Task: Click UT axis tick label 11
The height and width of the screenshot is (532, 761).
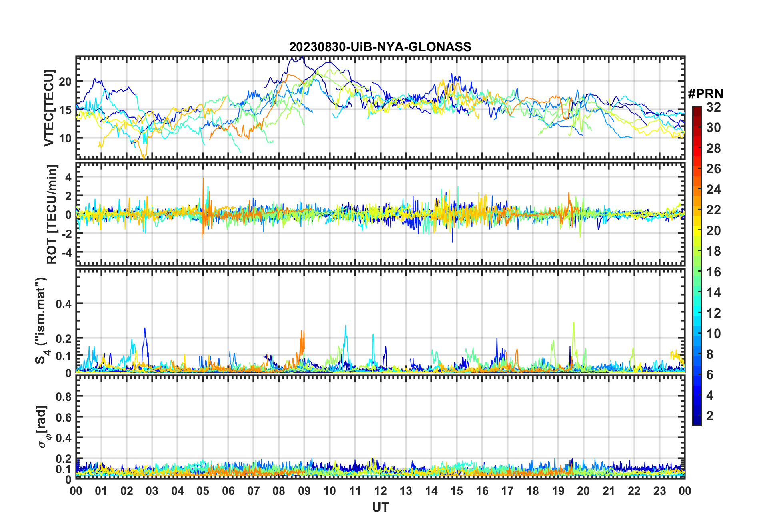Action: tap(355, 491)
